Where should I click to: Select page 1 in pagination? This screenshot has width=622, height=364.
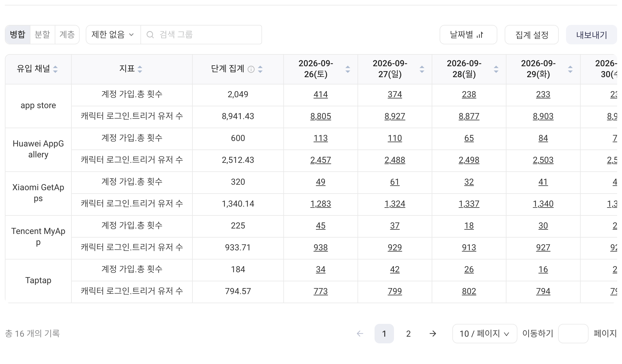(384, 334)
